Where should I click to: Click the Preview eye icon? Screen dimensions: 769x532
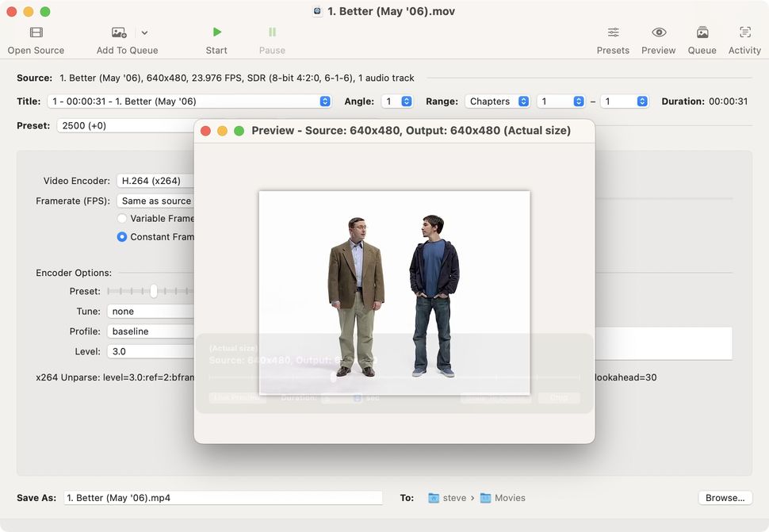659,33
